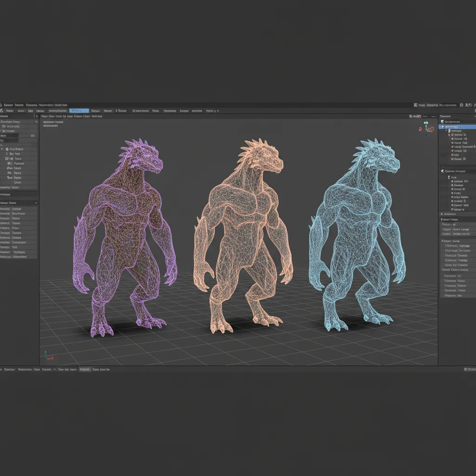Switch to the highlighted blue tab in the header

79,111
